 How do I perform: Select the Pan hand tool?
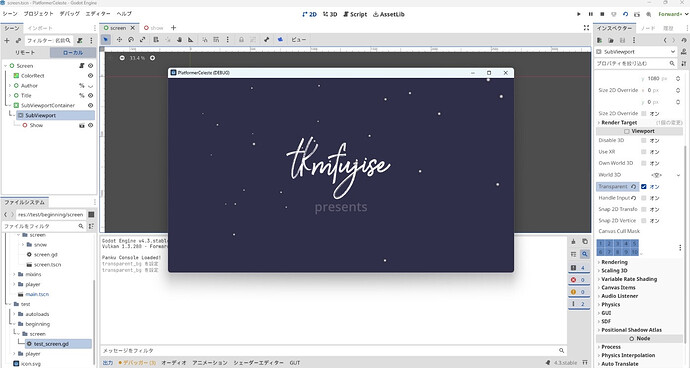[180, 40]
